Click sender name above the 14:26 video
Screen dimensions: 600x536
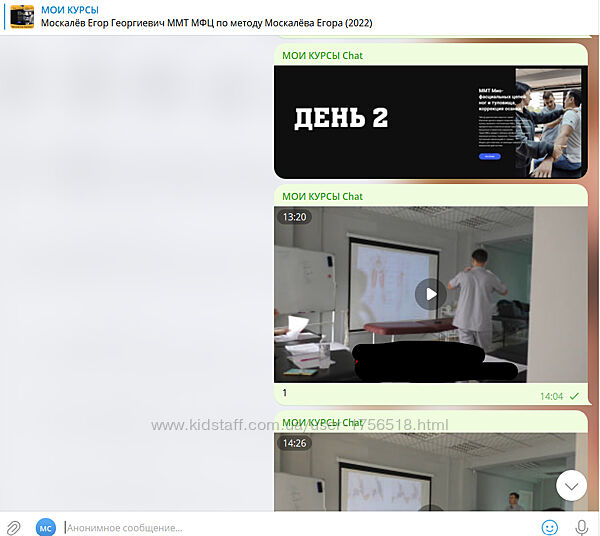click(x=322, y=422)
